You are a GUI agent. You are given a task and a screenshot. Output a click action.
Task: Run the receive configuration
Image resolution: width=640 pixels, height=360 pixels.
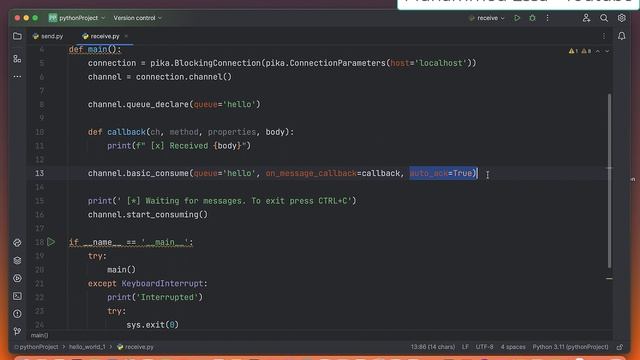tap(517, 18)
